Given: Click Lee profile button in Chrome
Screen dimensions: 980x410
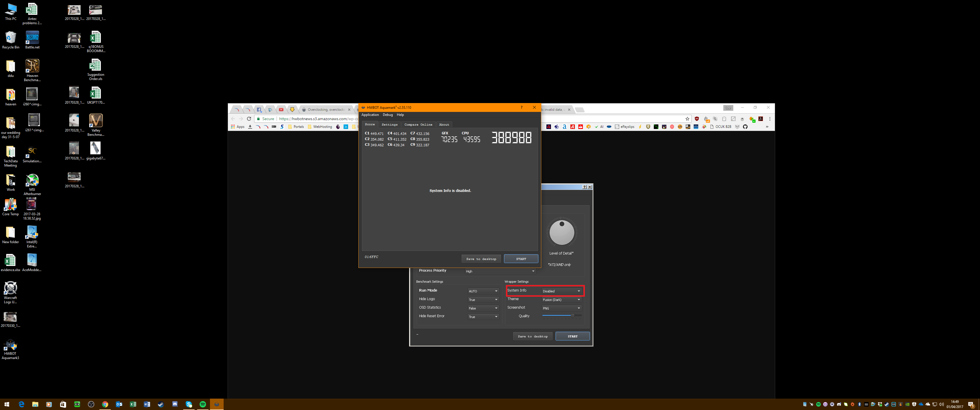Looking at the screenshot, I should (728, 108).
